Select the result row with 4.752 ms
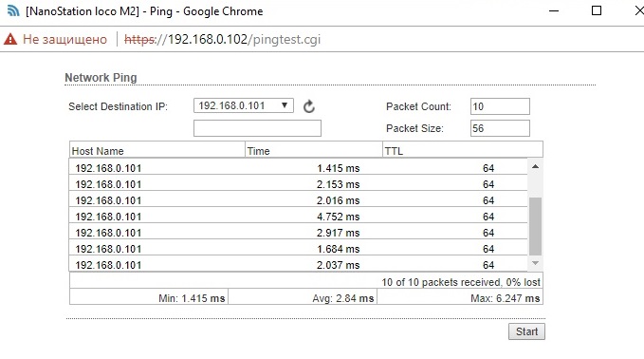 298,217
